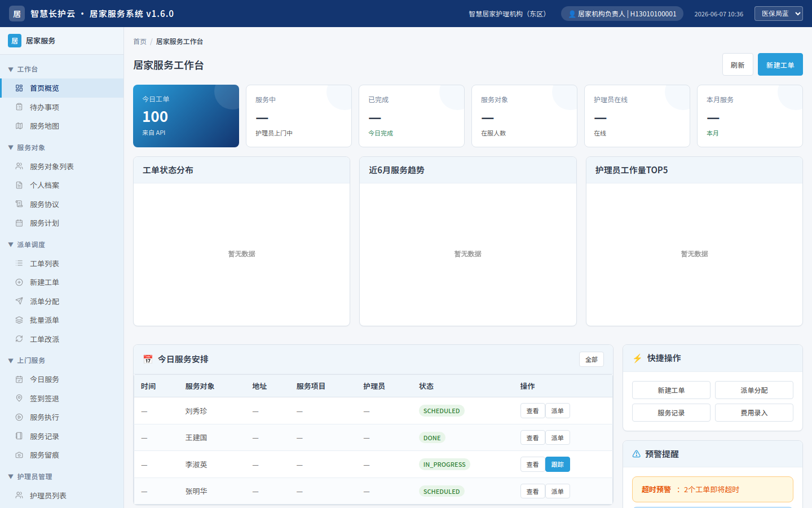Click the IN_PROGRESS status tag
This screenshot has height=508, width=812.
[444, 465]
